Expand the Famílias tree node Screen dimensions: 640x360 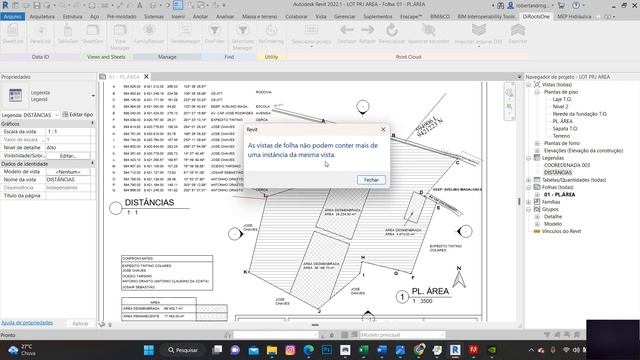[x=529, y=202]
